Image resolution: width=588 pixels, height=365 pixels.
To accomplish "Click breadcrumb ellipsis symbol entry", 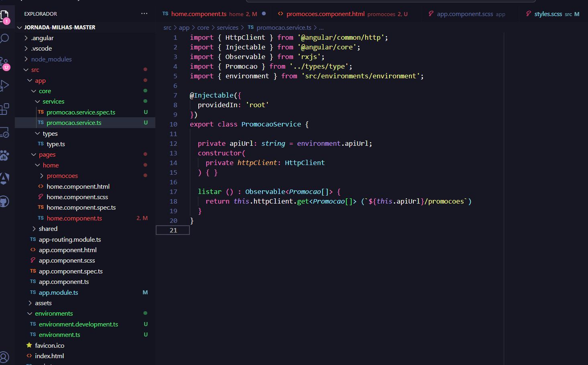I will point(321,28).
